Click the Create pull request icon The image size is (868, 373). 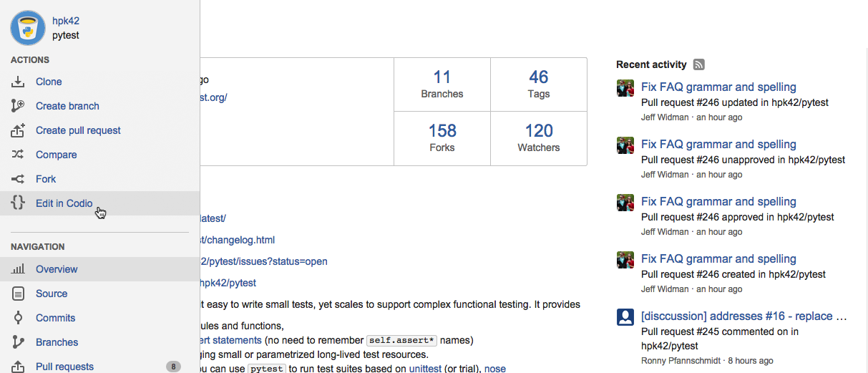pyautogui.click(x=19, y=130)
